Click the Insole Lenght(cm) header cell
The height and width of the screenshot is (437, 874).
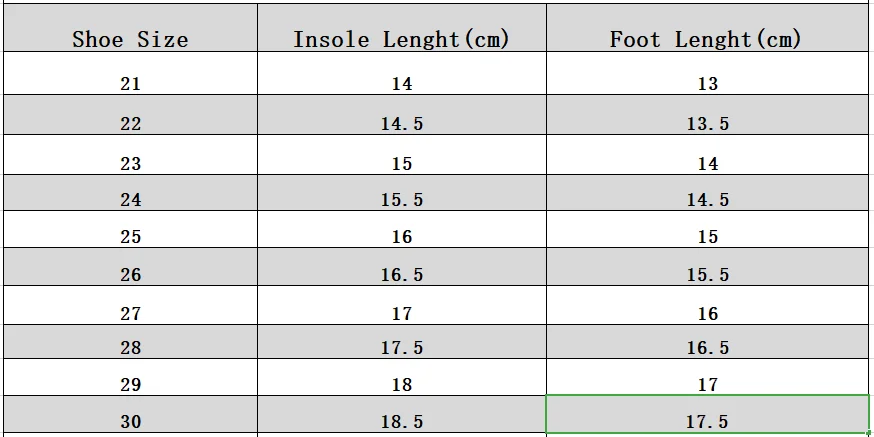[x=401, y=40]
